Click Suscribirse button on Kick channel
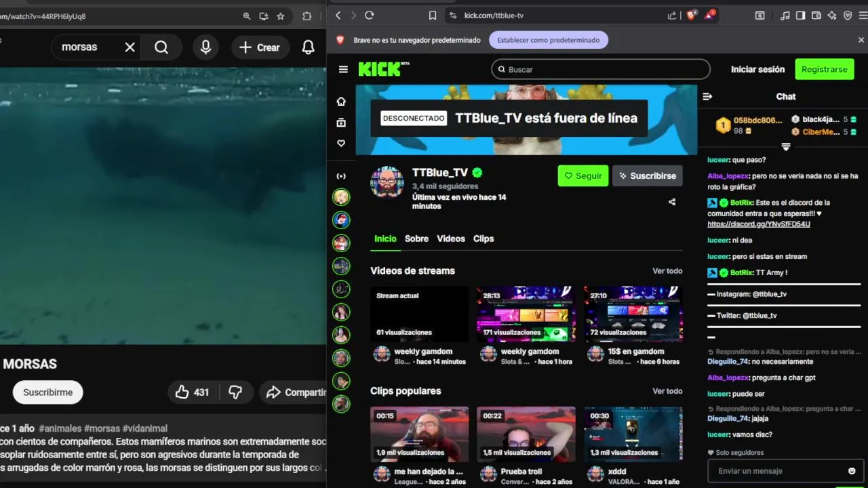The width and height of the screenshot is (868, 488). coord(648,176)
